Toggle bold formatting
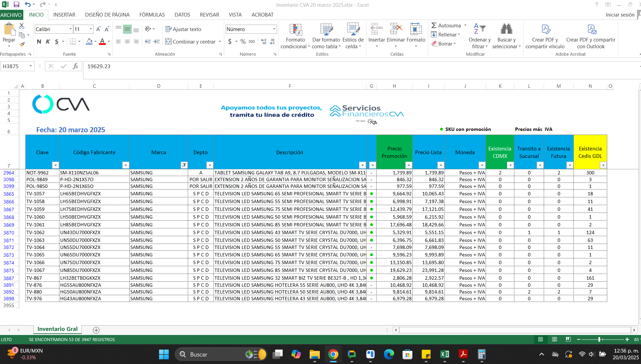This screenshot has width=641, height=364. (39, 41)
